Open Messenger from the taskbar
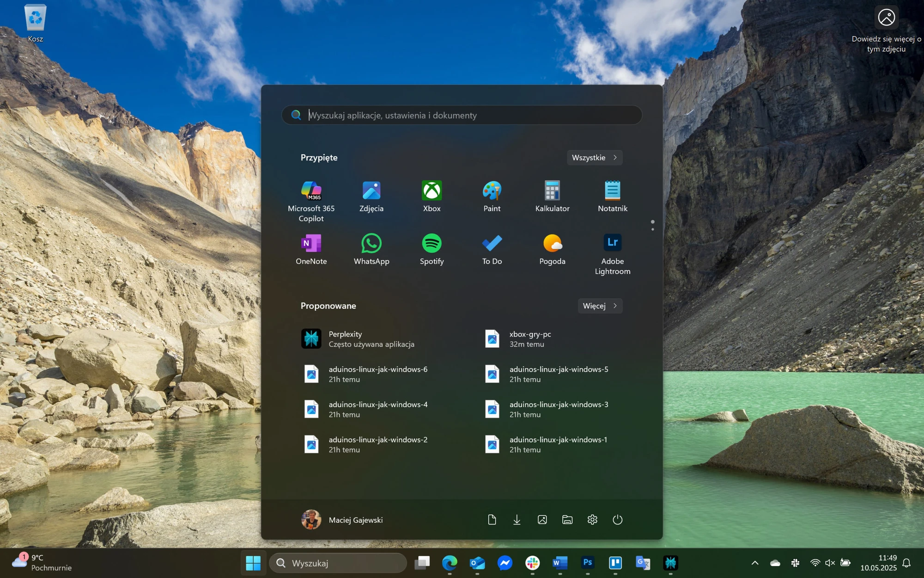 click(x=505, y=563)
